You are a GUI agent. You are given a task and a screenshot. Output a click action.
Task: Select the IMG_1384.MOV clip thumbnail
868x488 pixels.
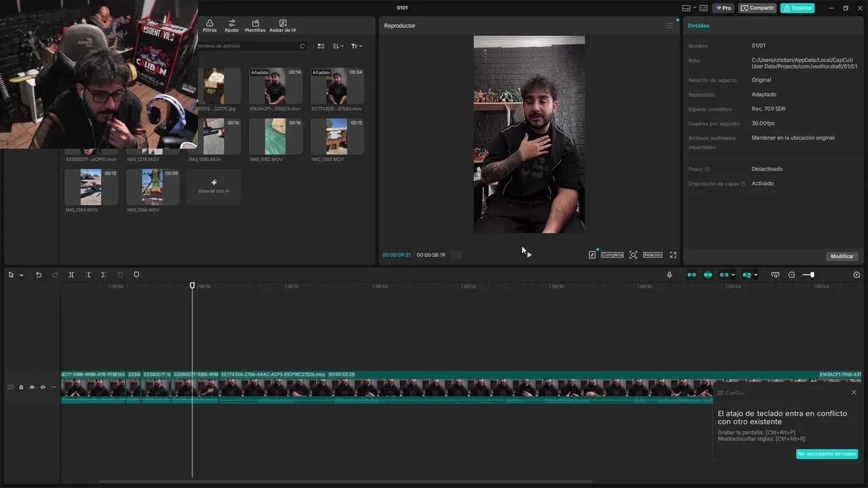tap(91, 187)
